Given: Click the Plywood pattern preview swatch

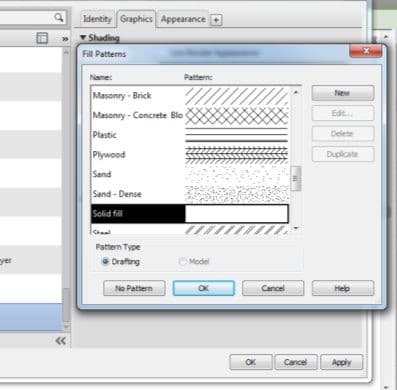Looking at the screenshot, I should tap(237, 155).
